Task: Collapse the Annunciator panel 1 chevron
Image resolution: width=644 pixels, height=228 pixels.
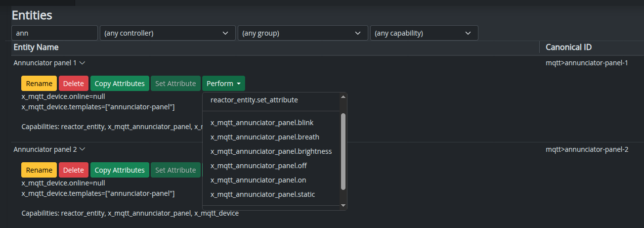Action: (83, 63)
